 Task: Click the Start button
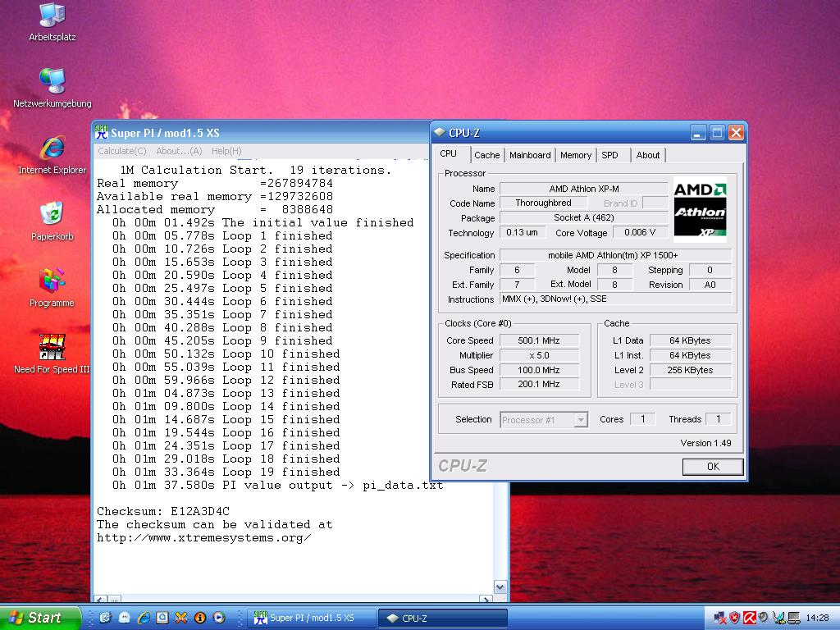(x=39, y=618)
